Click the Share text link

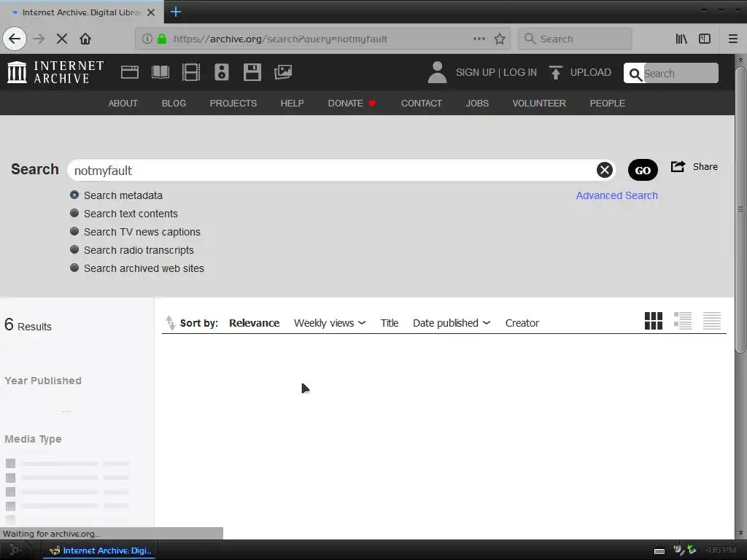tap(705, 167)
